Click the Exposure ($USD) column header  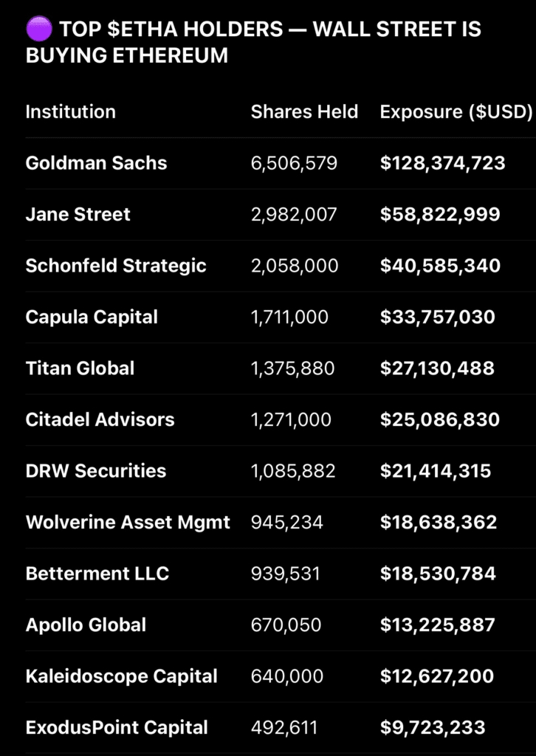click(x=456, y=112)
